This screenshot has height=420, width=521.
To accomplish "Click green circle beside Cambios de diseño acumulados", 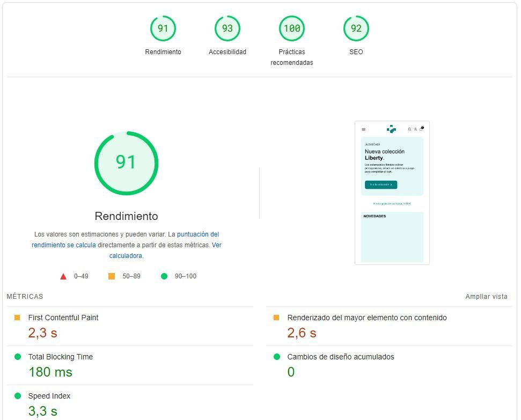I will (277, 357).
